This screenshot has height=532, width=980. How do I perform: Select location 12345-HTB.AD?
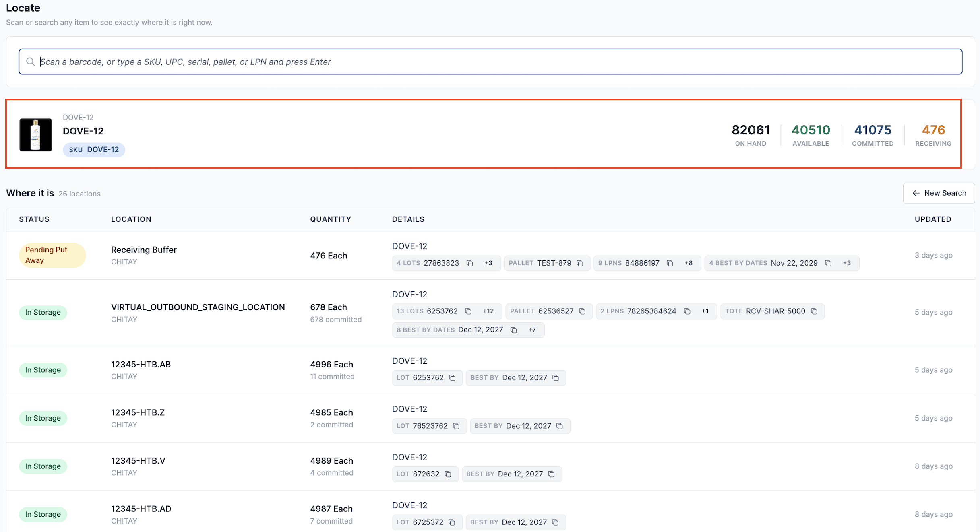point(141,509)
